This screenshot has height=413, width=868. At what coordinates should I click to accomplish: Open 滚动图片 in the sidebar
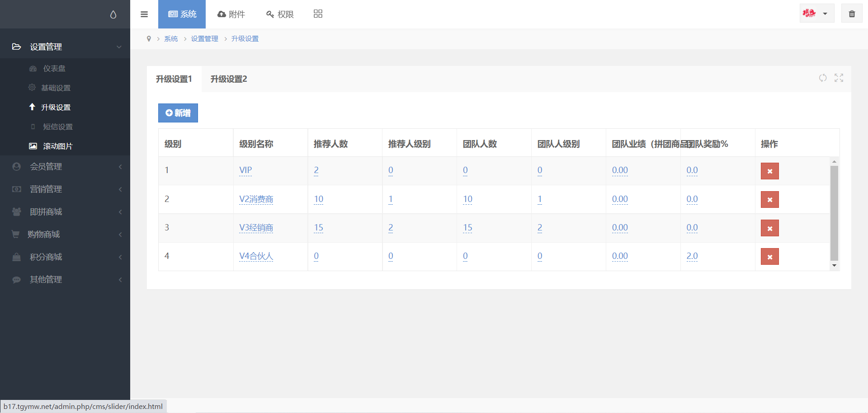57,146
